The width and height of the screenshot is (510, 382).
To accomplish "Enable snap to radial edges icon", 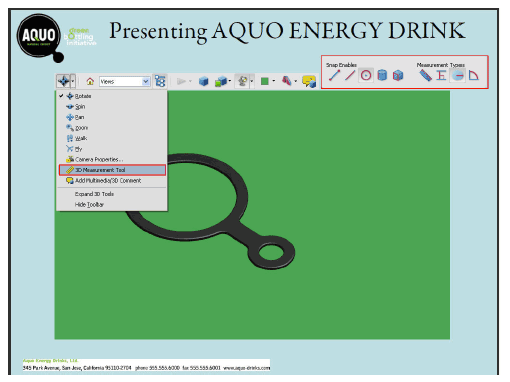I will (x=366, y=75).
